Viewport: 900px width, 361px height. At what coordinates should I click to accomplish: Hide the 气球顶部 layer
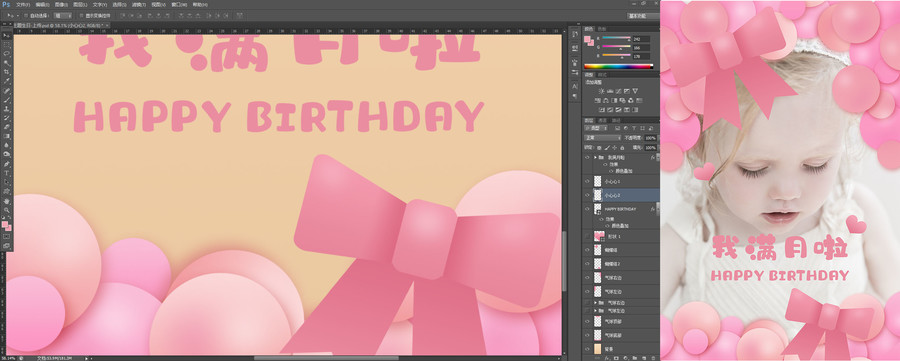tap(587, 321)
